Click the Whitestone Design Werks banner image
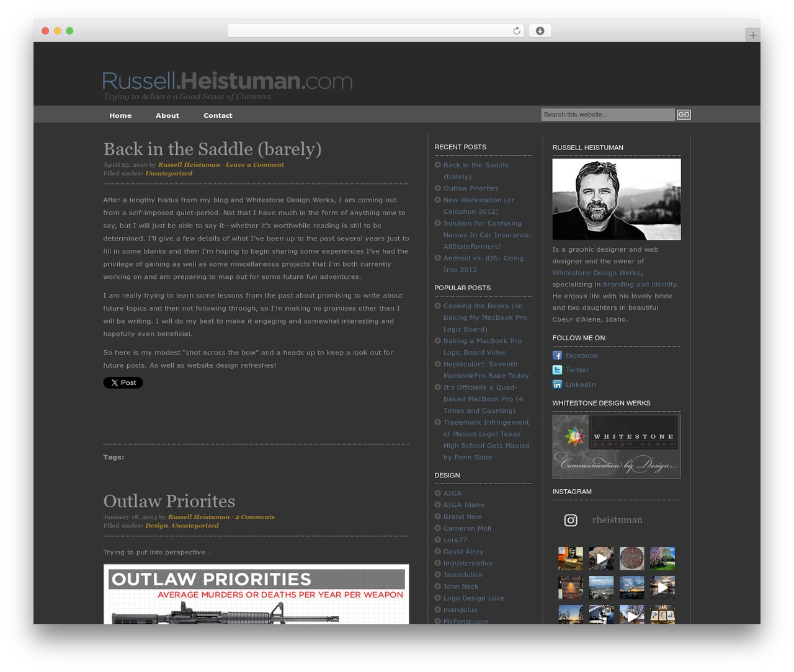Viewport: 794px width, 672px height. 617,446
